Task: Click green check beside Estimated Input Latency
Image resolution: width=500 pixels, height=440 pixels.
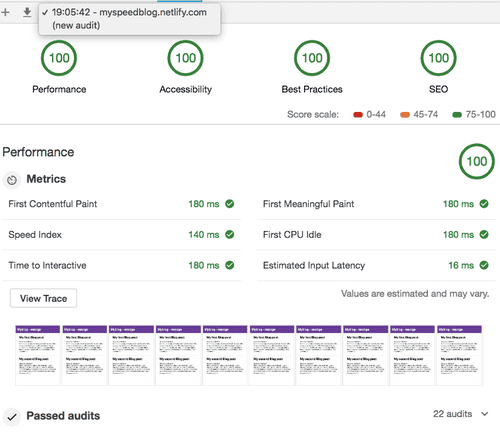Action: (x=484, y=265)
